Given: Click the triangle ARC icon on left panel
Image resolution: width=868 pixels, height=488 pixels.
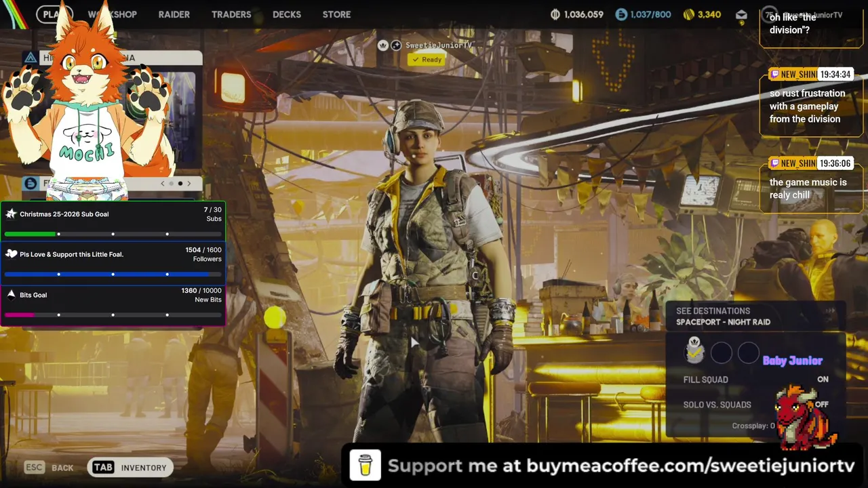Looking at the screenshot, I should click(31, 58).
